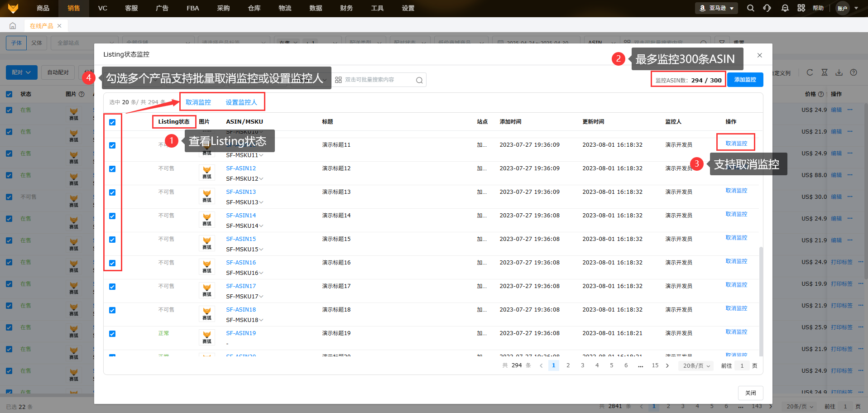Open the FBA menu
868x413 pixels.
[193, 8]
